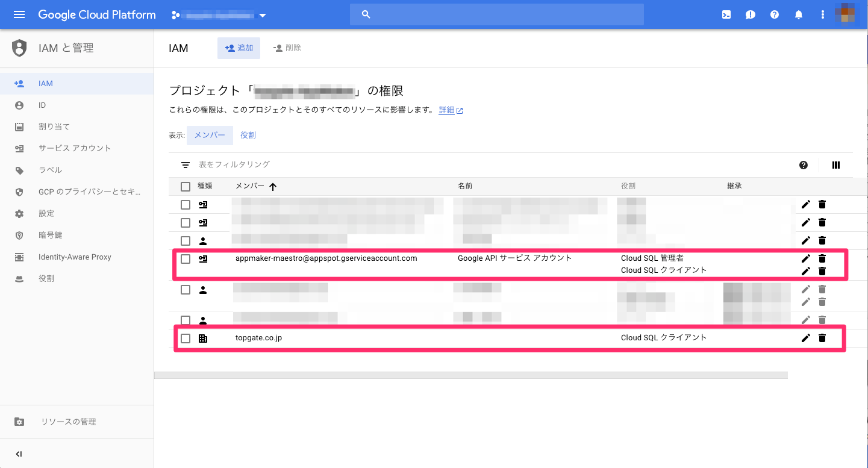Delete the Cloud SQL 管理者 role of appmaker-maestro
868x468 pixels.
coord(822,258)
